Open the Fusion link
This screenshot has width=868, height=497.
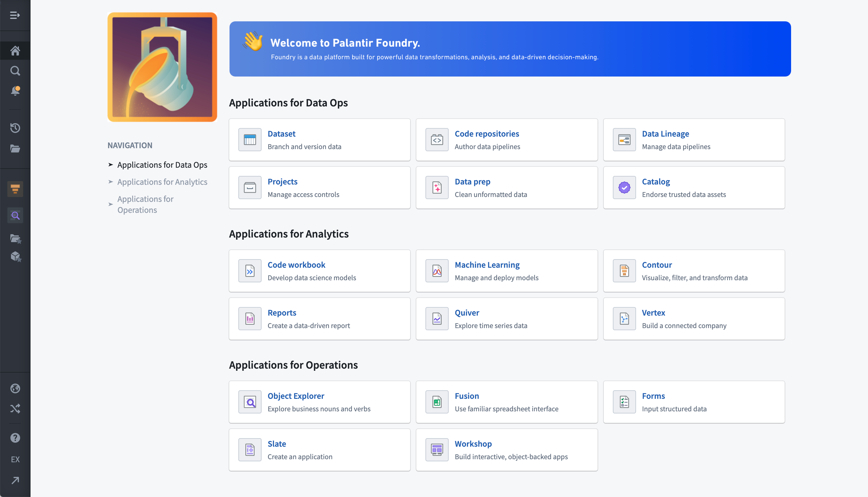[467, 396]
